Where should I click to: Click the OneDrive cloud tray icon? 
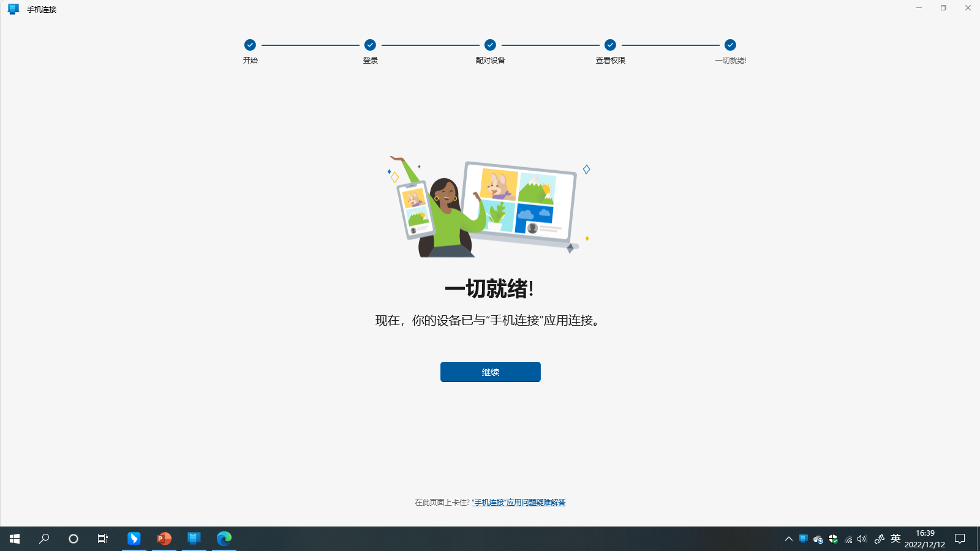818,539
